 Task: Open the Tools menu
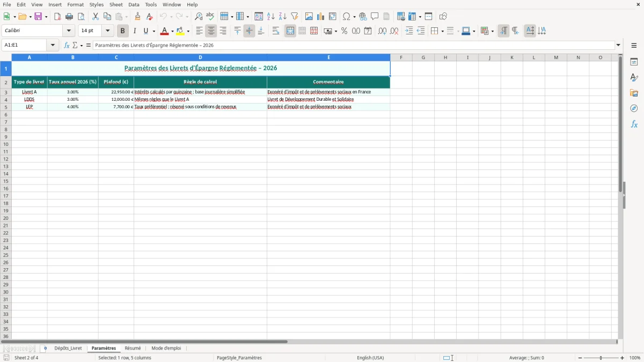151,4
